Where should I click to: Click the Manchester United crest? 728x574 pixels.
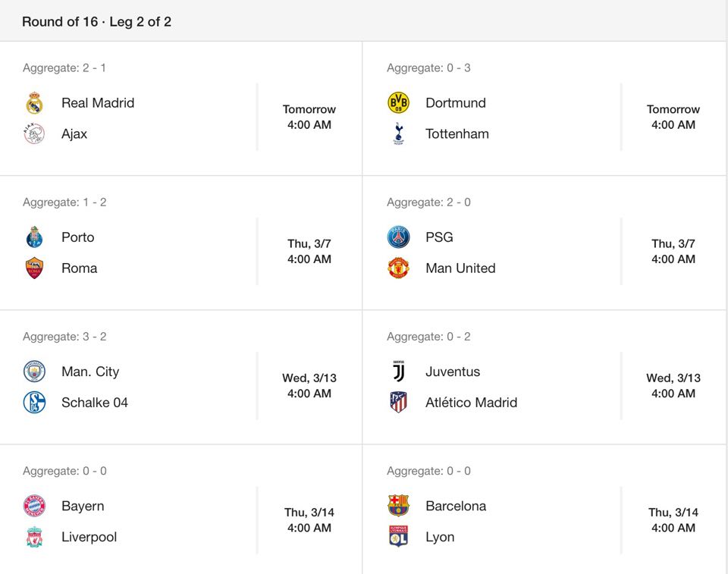[398, 268]
